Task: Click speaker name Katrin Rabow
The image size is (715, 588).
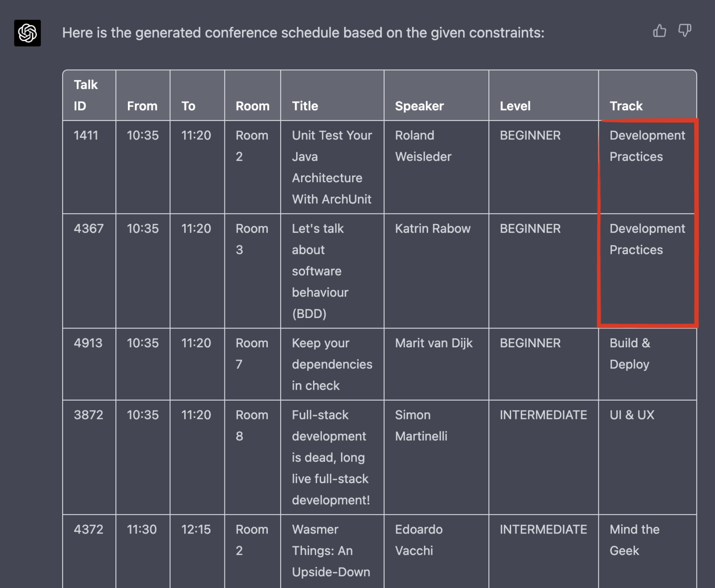Action: [x=432, y=228]
